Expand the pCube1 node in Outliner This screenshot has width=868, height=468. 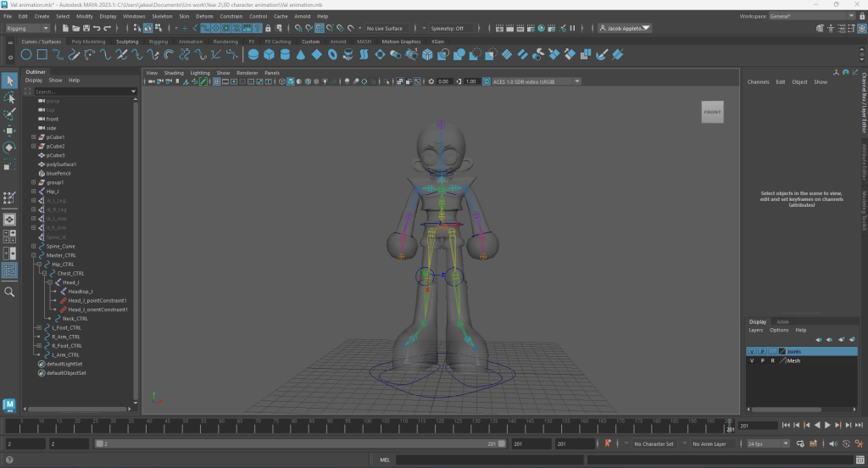33,136
